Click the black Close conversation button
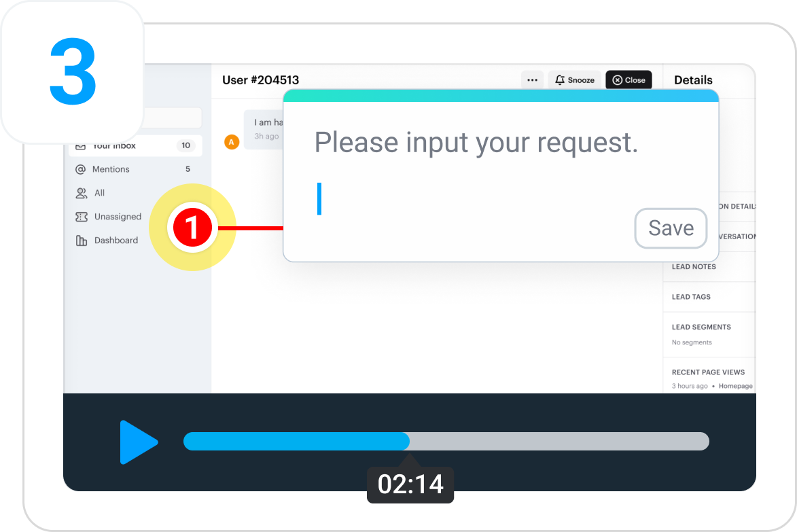The width and height of the screenshot is (797, 532). [x=628, y=79]
